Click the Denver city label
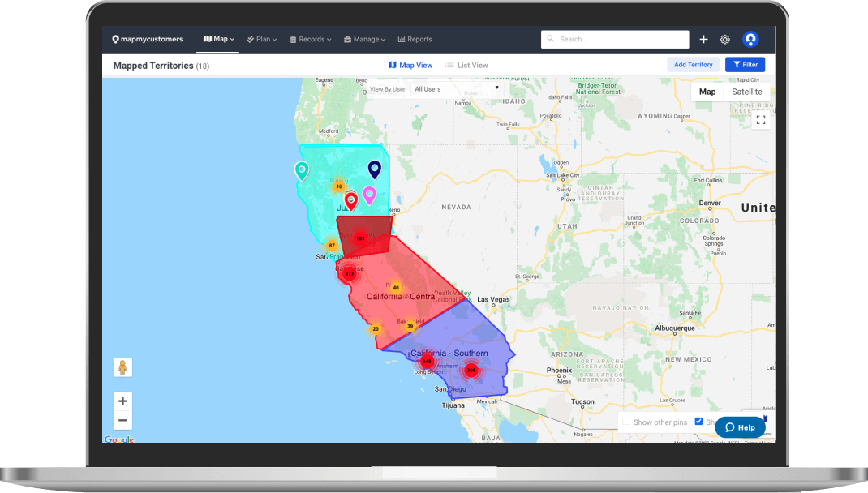This screenshot has width=868, height=493. coord(710,203)
